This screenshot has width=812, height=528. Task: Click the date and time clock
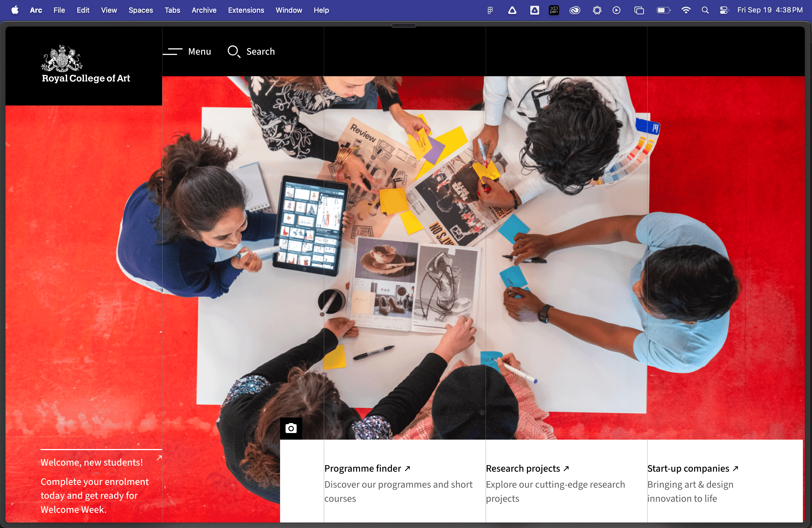point(769,10)
